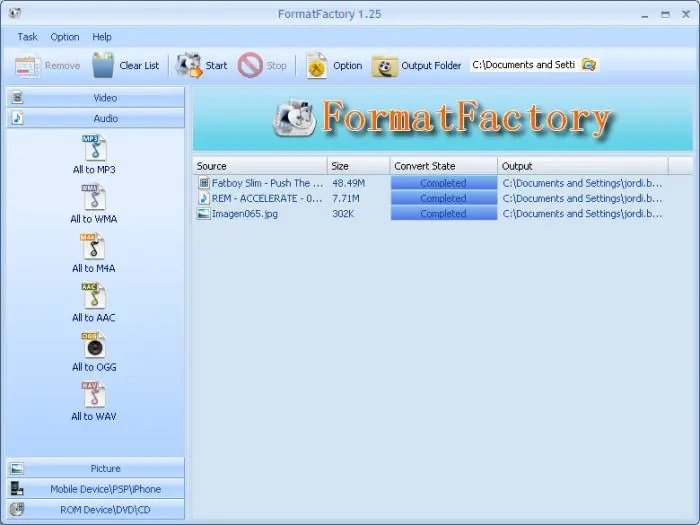The width and height of the screenshot is (700, 525).
Task: Click the music note icon of REM row
Action: 204,198
